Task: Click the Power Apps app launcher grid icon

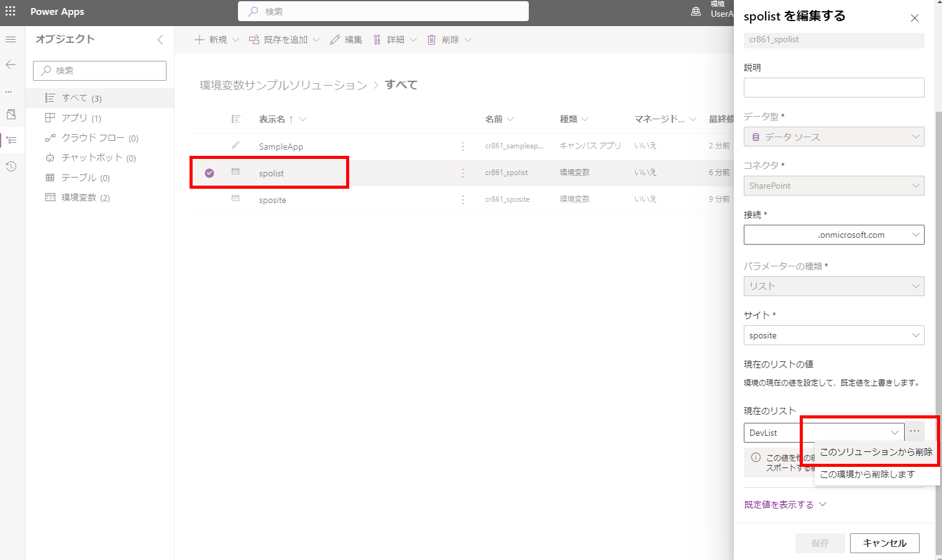Action: (9, 11)
